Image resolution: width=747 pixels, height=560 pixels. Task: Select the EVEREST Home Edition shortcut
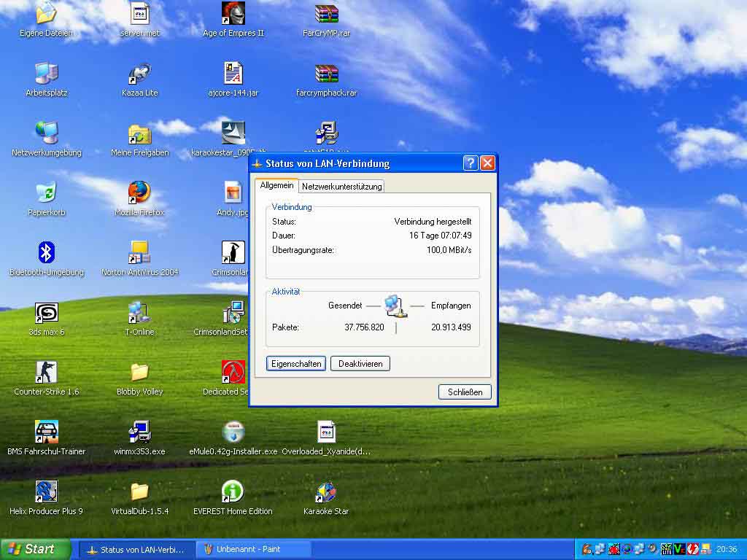233,497
